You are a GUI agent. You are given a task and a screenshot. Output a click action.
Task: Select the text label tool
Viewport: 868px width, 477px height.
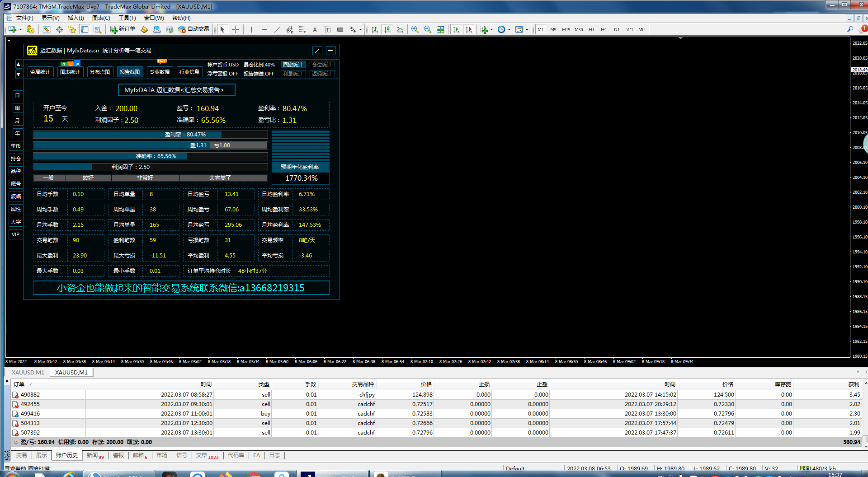[328, 29]
